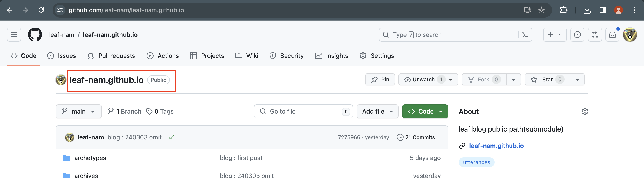
Task: View the Insights tab
Action: (331, 56)
